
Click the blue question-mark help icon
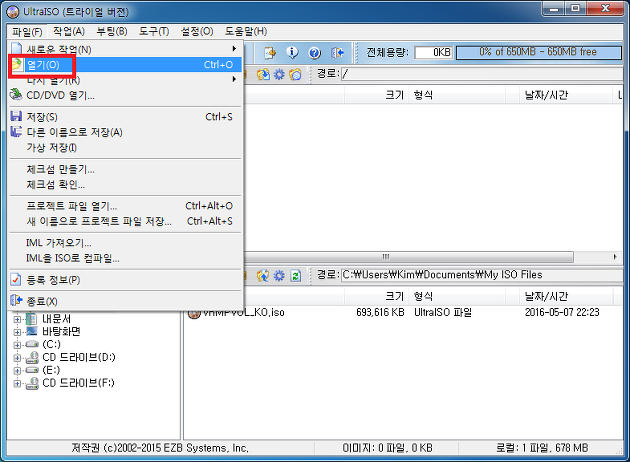pos(314,52)
